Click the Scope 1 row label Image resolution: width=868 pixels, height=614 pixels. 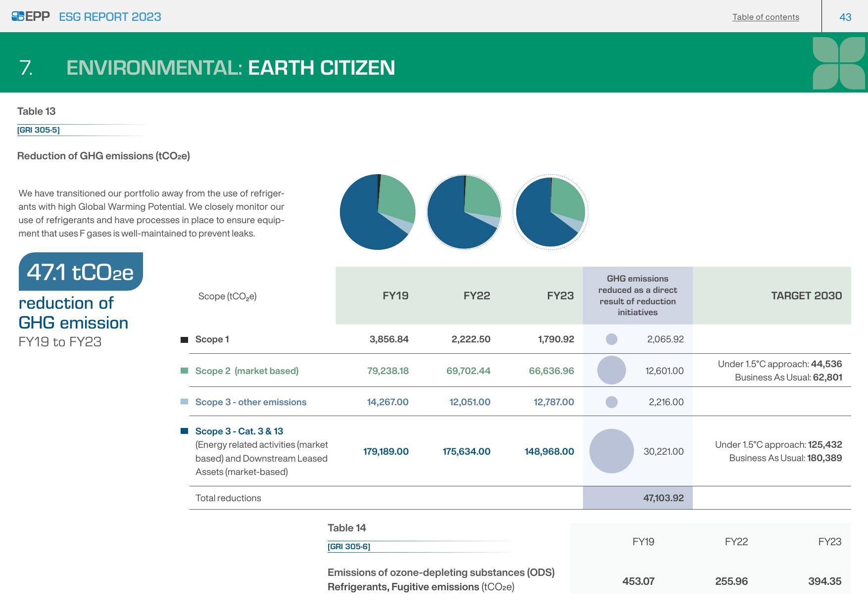tap(212, 339)
